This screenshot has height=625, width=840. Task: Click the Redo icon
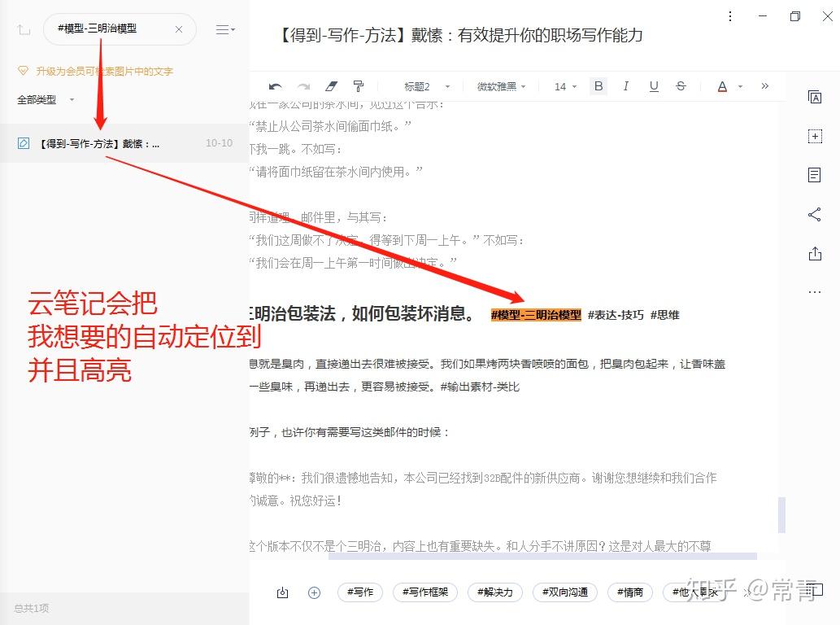[304, 86]
